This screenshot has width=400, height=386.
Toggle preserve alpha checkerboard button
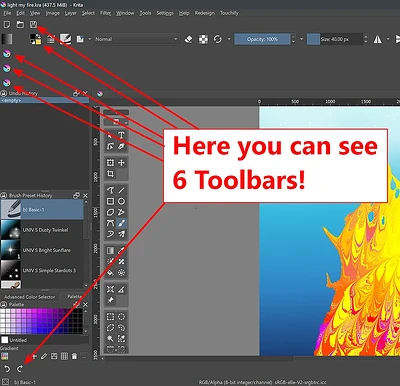click(x=203, y=39)
